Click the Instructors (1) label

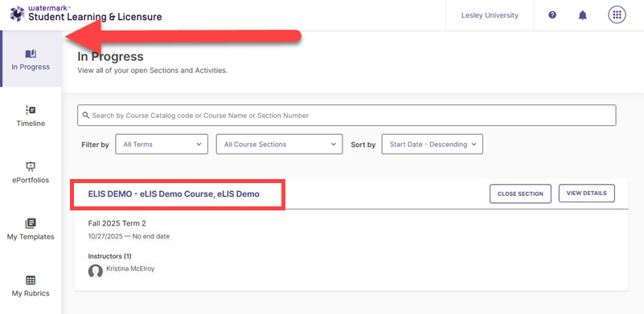coord(109,256)
